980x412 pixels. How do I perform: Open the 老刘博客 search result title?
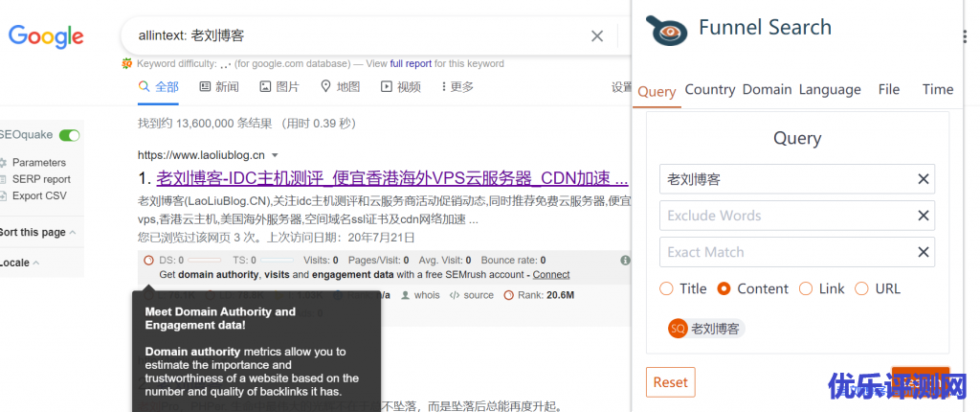pyautogui.click(x=391, y=178)
